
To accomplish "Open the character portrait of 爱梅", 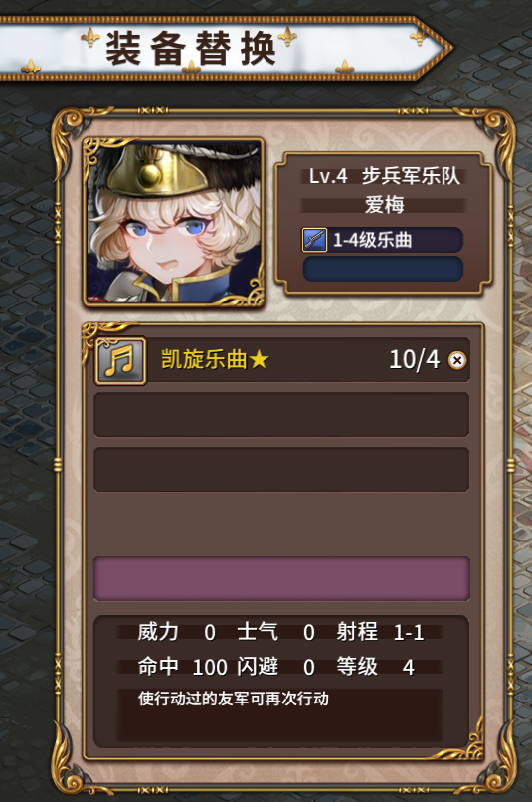I will click(x=174, y=223).
